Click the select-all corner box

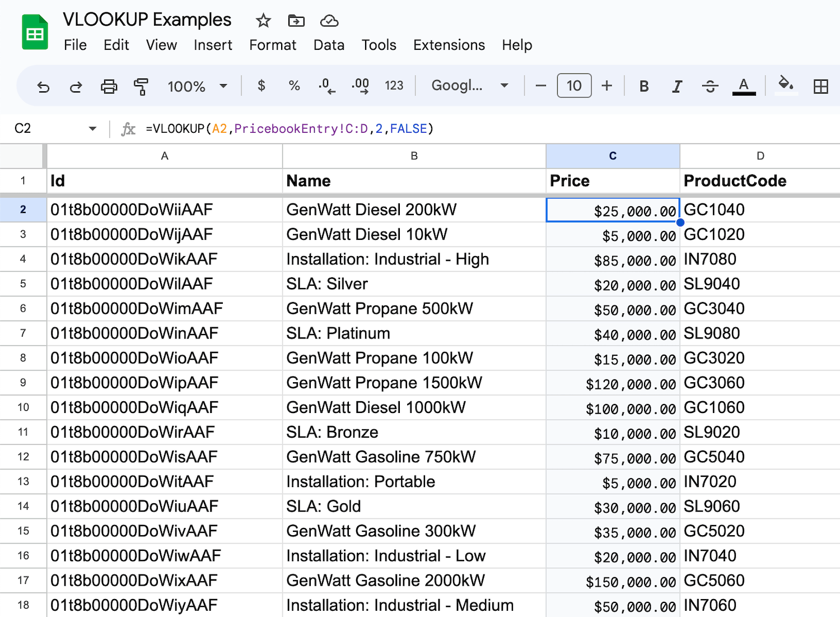point(22,156)
